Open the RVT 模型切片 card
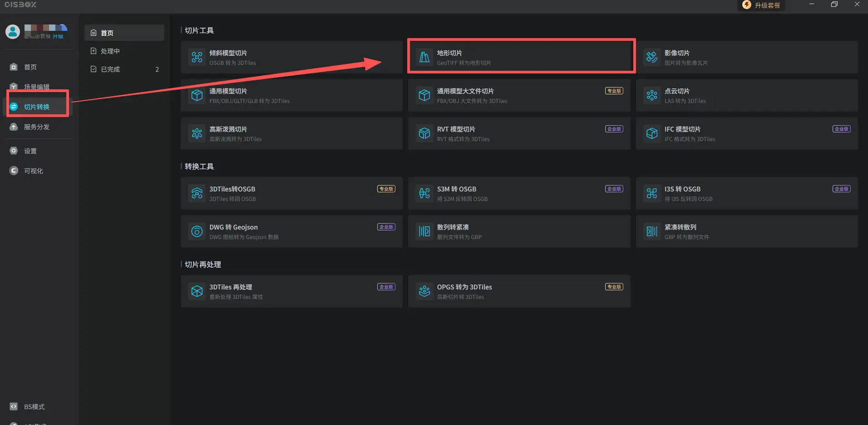 pyautogui.click(x=519, y=133)
